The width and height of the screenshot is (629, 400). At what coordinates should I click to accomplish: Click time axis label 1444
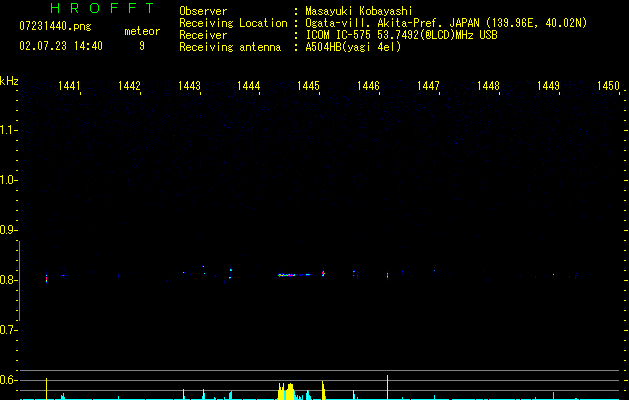[248, 86]
